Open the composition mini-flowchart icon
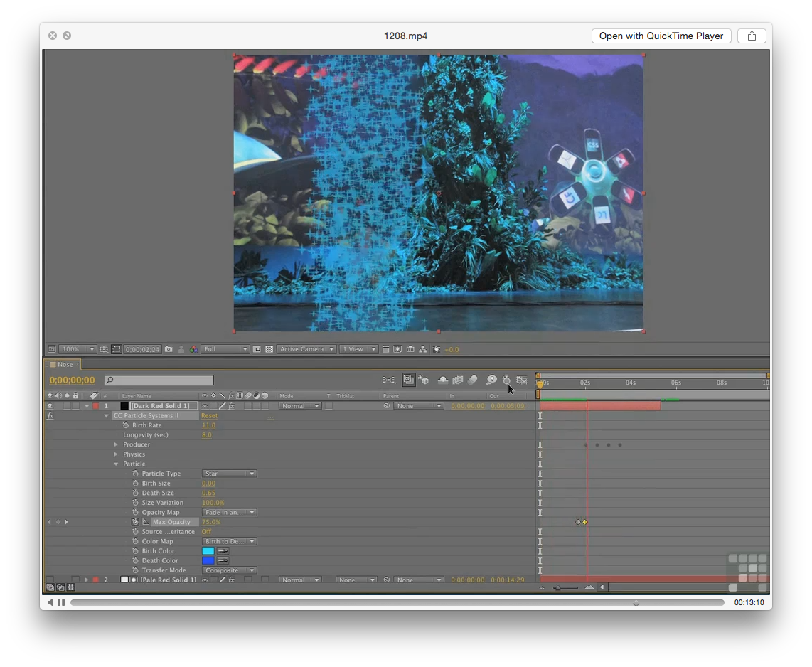812x667 pixels. click(388, 380)
